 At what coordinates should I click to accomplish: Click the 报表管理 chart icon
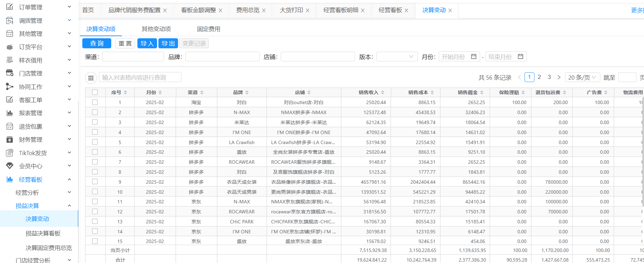click(x=10, y=113)
